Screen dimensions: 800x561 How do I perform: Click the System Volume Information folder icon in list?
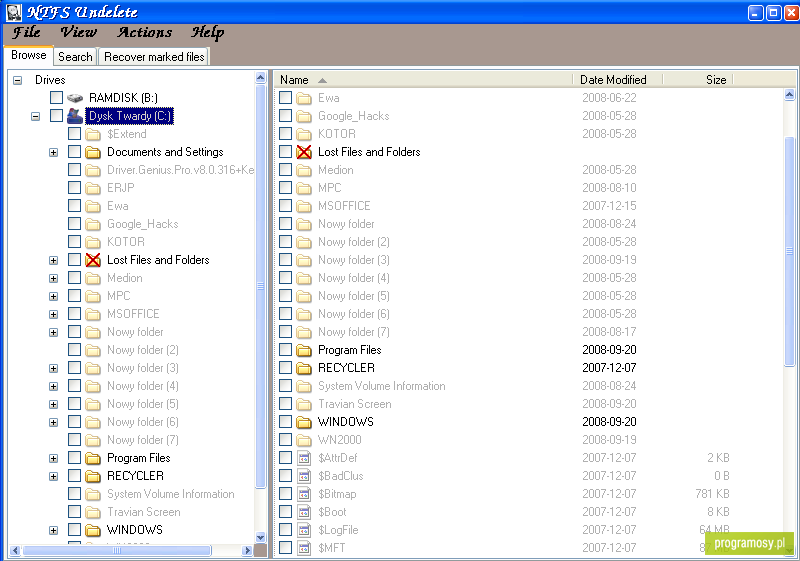(x=304, y=386)
